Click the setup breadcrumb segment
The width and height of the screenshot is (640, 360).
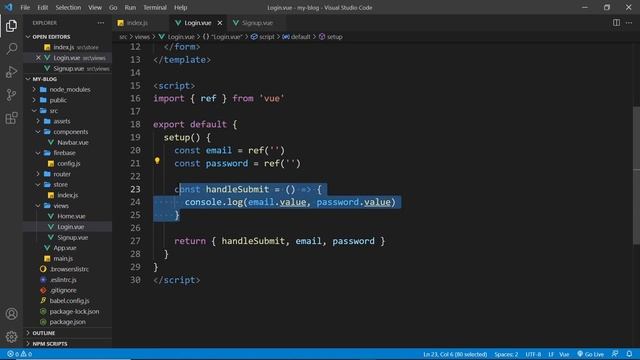pyautogui.click(x=331, y=37)
